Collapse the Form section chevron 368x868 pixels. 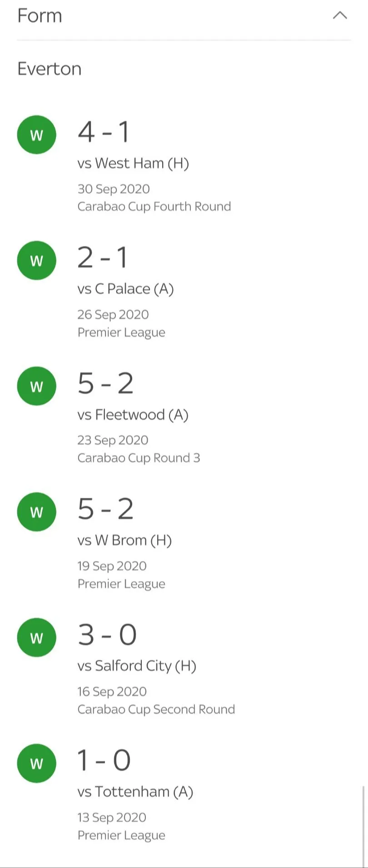[340, 15]
